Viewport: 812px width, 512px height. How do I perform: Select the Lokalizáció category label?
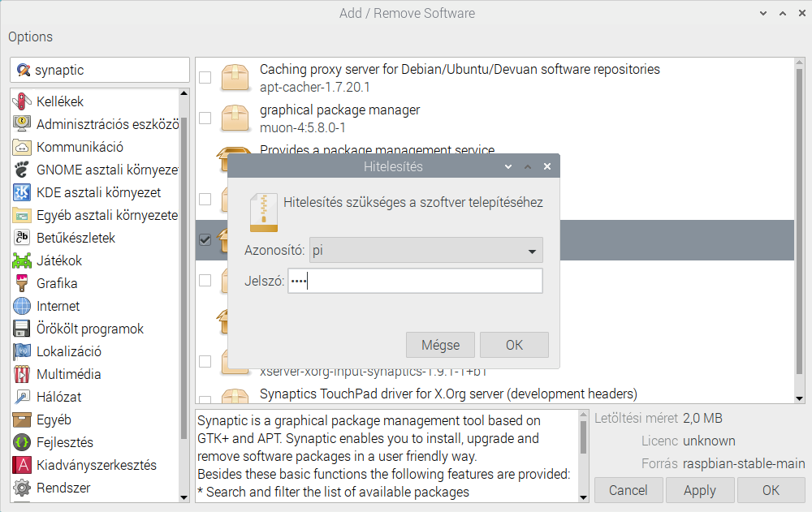69,351
